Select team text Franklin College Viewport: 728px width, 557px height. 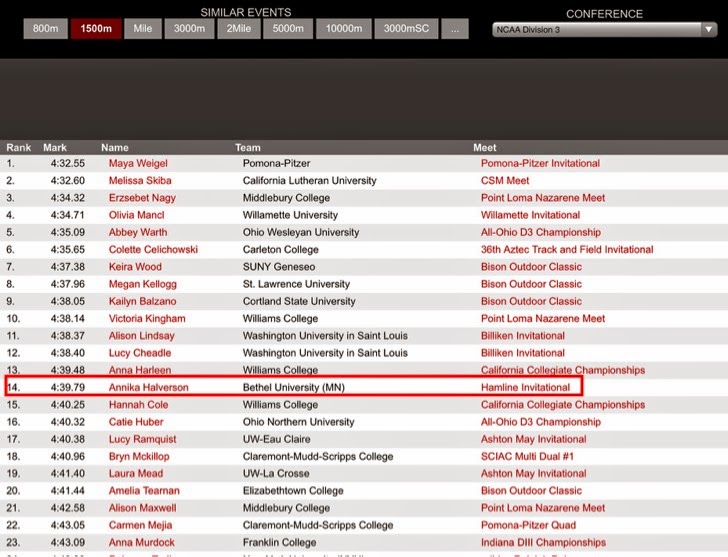(x=280, y=542)
